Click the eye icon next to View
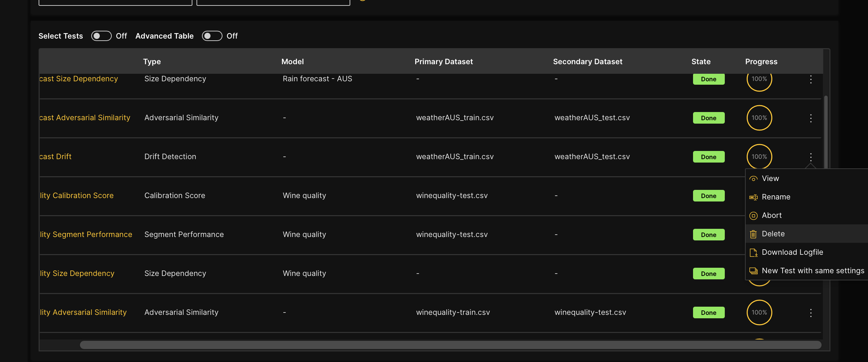 click(x=753, y=179)
